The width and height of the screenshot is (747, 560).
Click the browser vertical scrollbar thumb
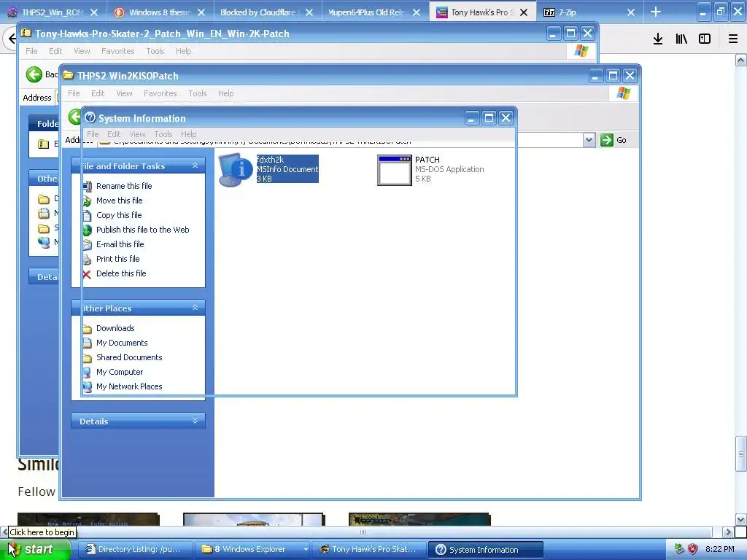tap(741, 454)
